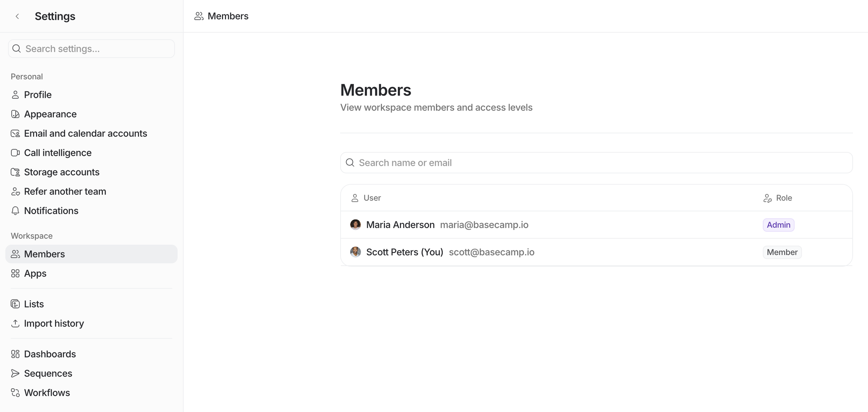Open the Storage accounts page
This screenshot has width=868, height=412.
click(x=62, y=172)
